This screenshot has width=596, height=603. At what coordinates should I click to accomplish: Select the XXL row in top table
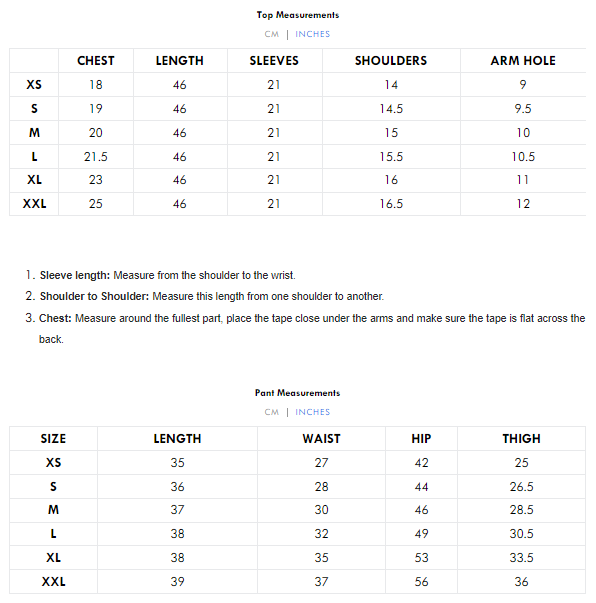(x=298, y=204)
